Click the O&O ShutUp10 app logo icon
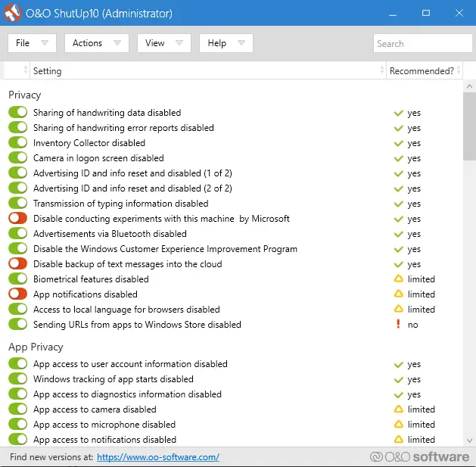The width and height of the screenshot is (476, 467). coord(11,13)
